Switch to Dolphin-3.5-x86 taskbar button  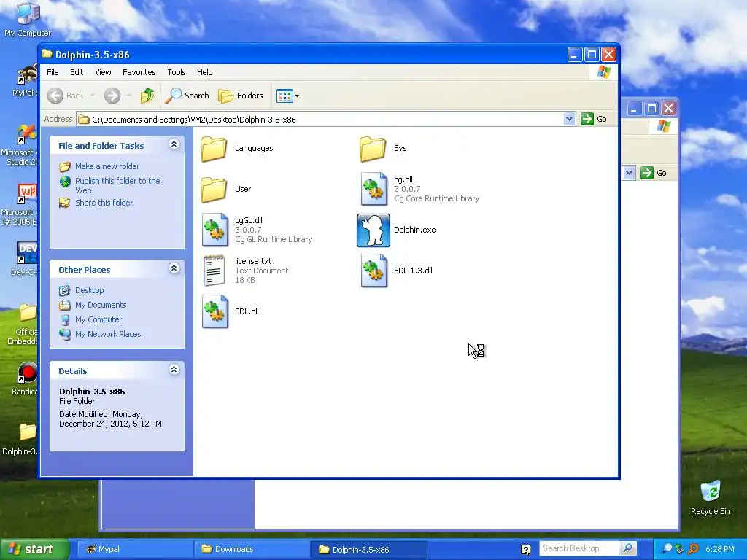[x=368, y=550]
